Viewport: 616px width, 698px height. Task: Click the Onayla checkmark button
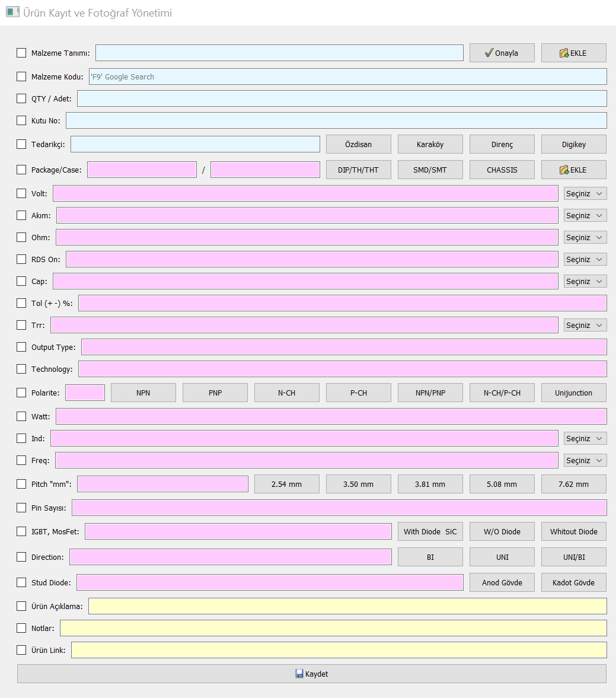pyautogui.click(x=502, y=53)
